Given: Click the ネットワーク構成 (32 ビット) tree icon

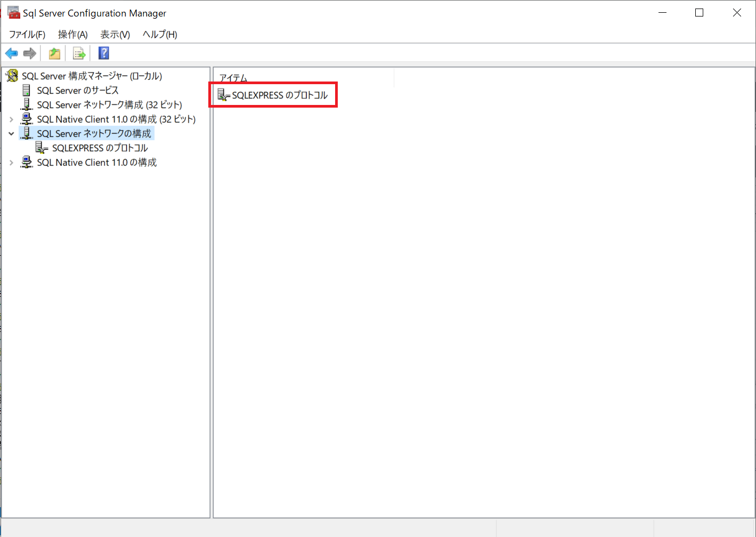Looking at the screenshot, I should pos(26,105).
